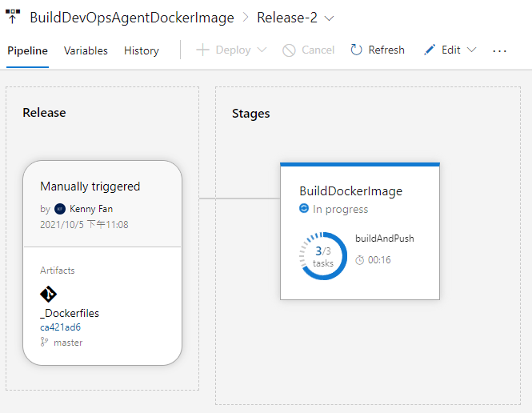Click the git artifact icon

pos(48,294)
